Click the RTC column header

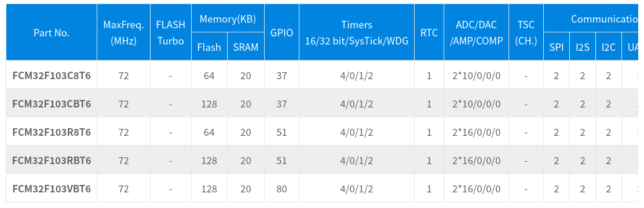point(429,33)
